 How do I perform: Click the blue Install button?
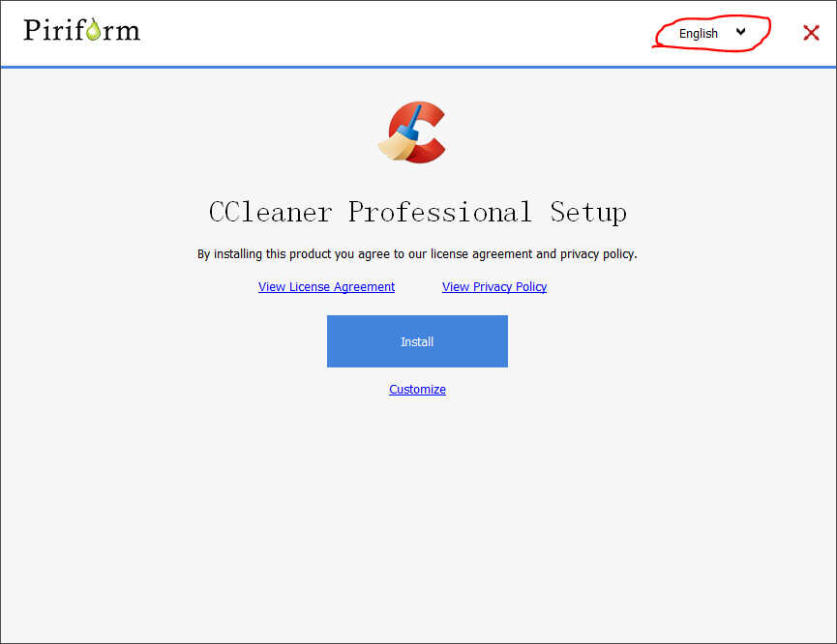pyautogui.click(x=417, y=341)
